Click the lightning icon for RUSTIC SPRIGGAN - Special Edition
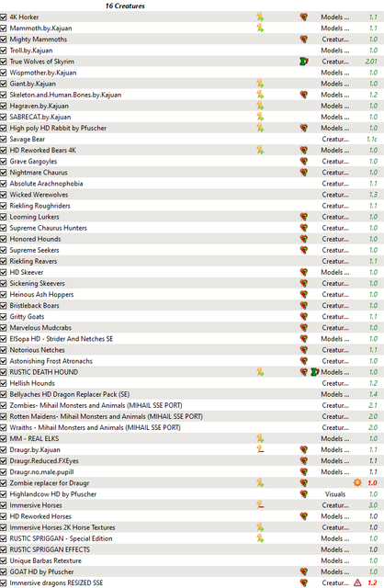 coord(260,538)
